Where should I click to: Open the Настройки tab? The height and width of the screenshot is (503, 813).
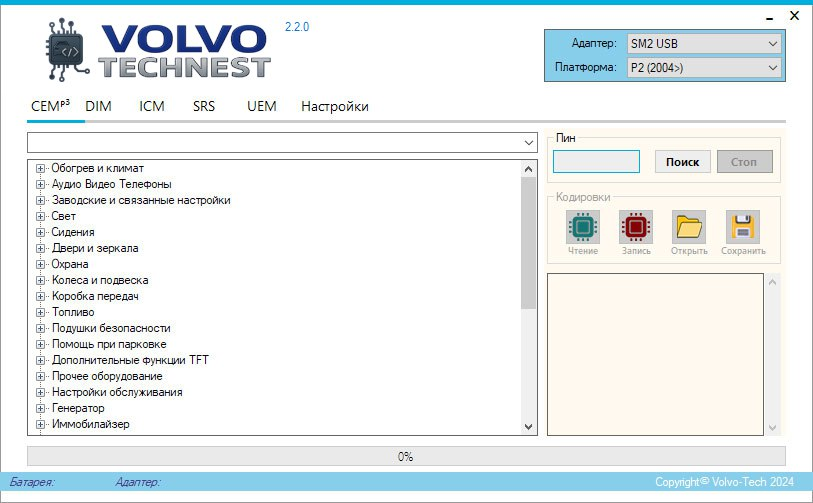tap(335, 106)
